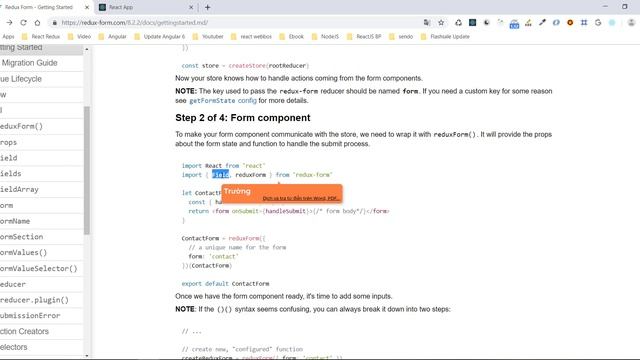
Task: Open the NodeJS bookmark folder
Action: (x=325, y=37)
